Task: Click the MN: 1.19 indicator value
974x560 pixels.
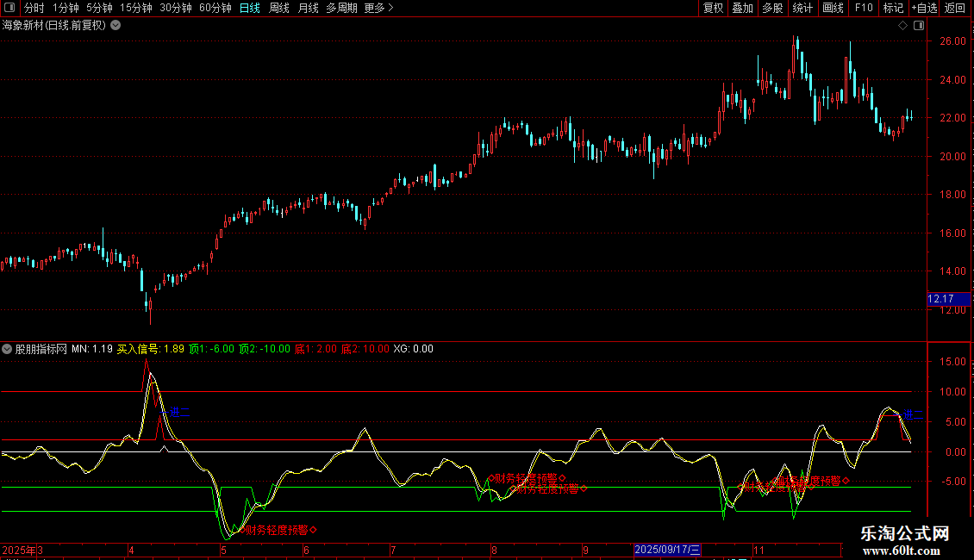Action: pyautogui.click(x=92, y=349)
